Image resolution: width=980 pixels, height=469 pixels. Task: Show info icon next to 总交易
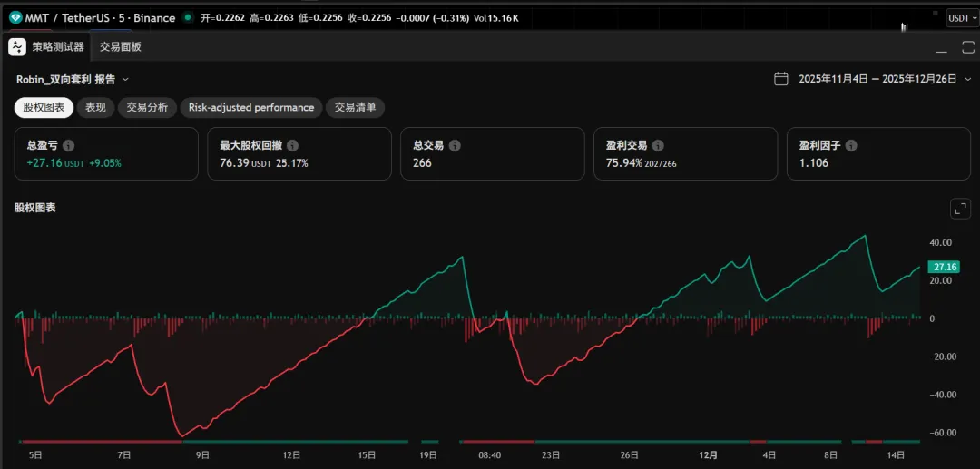(455, 145)
